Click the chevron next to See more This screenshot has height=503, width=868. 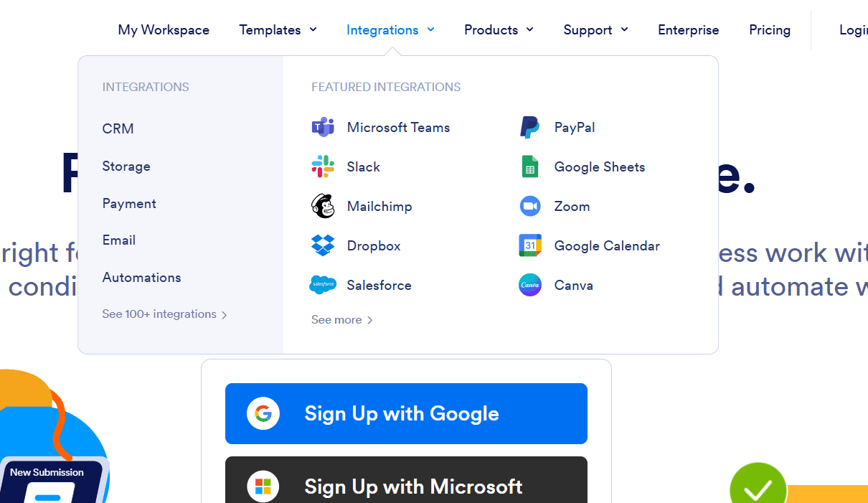370,320
